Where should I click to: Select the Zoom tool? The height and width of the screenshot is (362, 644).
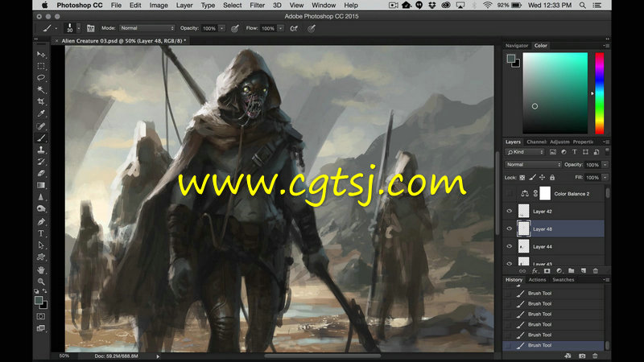point(41,282)
